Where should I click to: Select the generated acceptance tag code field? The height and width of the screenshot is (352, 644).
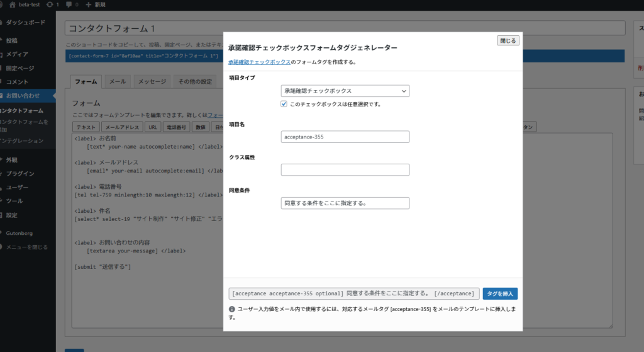[x=353, y=293]
